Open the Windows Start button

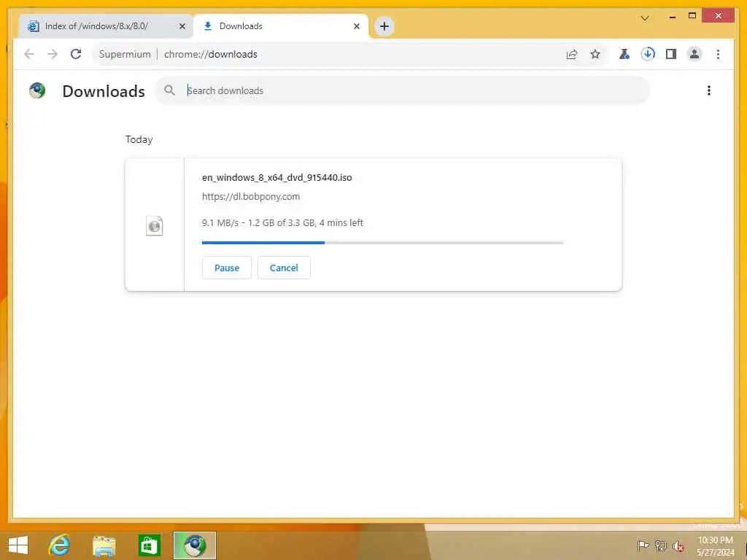pos(18,545)
